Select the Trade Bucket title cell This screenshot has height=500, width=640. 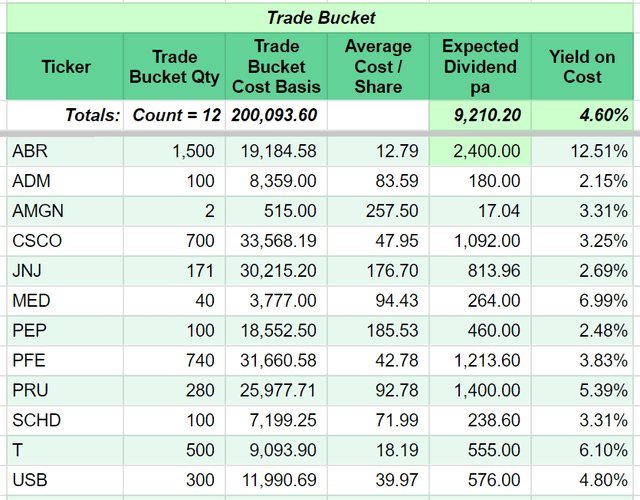320,18
